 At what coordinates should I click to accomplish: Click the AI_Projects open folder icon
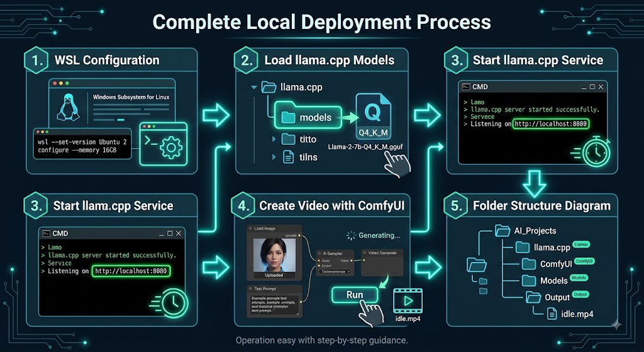pos(502,230)
